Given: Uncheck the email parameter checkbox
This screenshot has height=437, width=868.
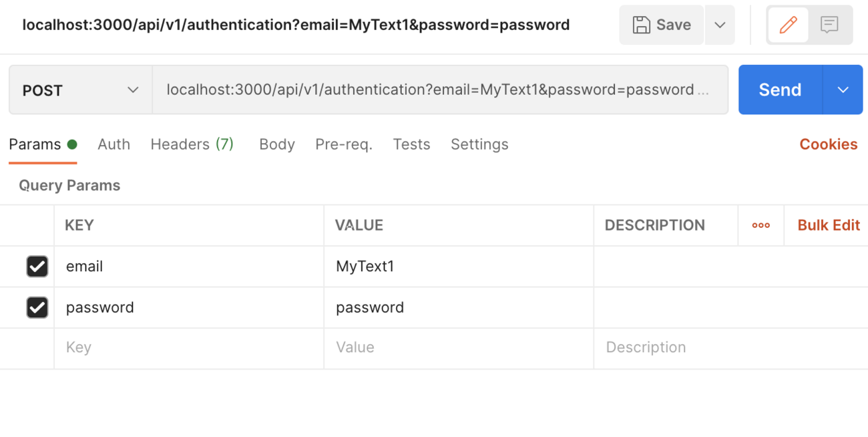Looking at the screenshot, I should (37, 267).
